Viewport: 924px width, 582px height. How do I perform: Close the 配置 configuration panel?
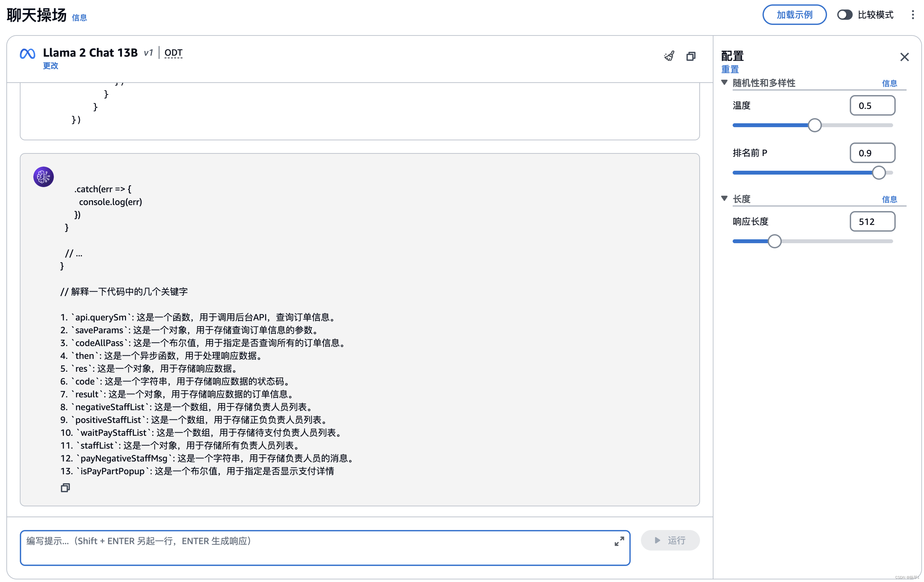pyautogui.click(x=904, y=57)
